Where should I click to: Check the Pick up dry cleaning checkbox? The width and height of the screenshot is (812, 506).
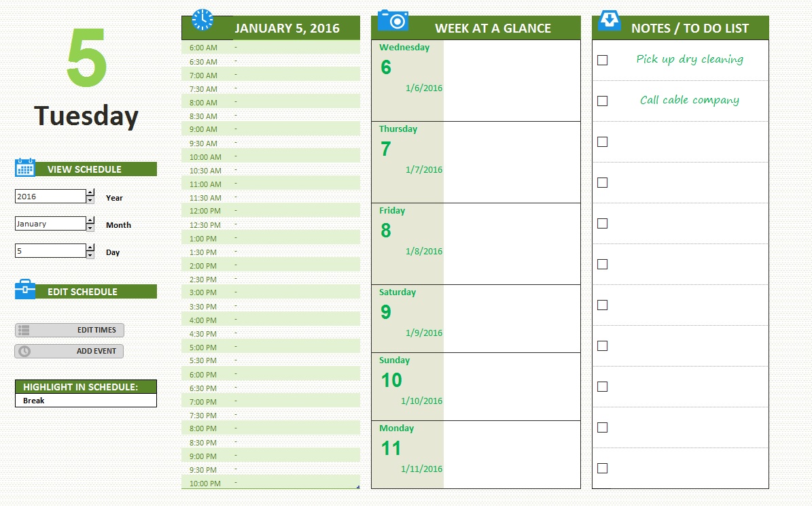602,60
